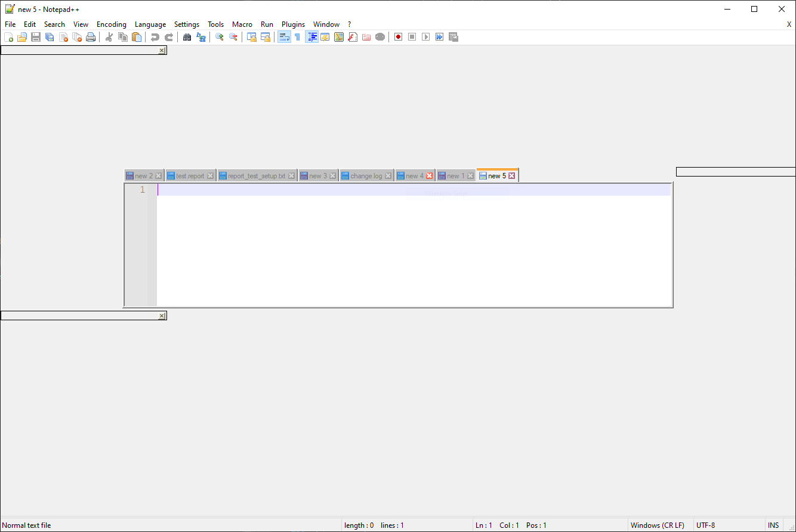
Task: Click the Paste clipboard icon
Action: click(x=136, y=36)
